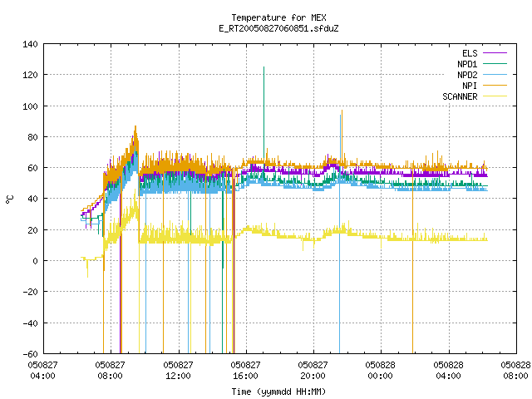Click the purple ELS legend line sample
The image size is (532, 399).
(495, 53)
